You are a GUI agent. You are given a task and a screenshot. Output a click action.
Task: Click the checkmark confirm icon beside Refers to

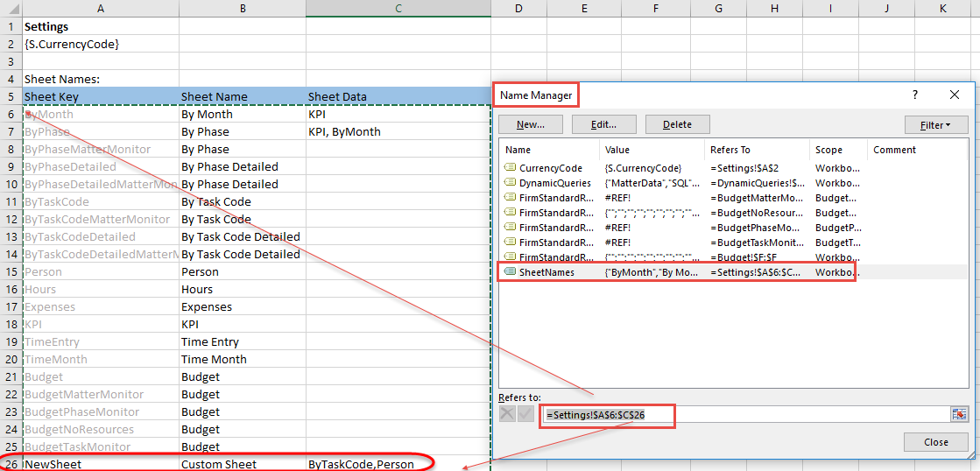pyautogui.click(x=525, y=414)
